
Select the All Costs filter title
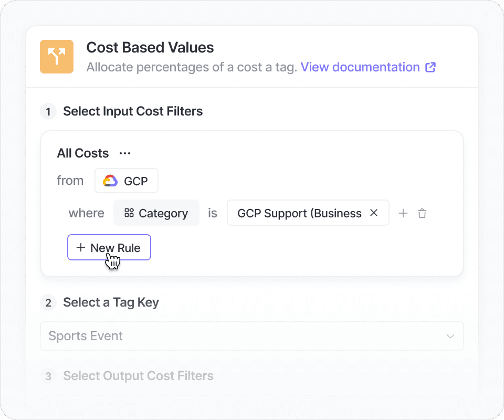pos(83,153)
